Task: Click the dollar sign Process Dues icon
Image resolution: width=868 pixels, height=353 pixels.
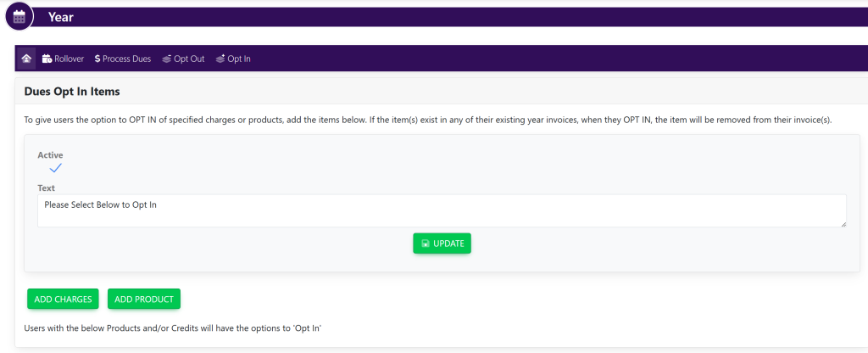Action: [97, 59]
